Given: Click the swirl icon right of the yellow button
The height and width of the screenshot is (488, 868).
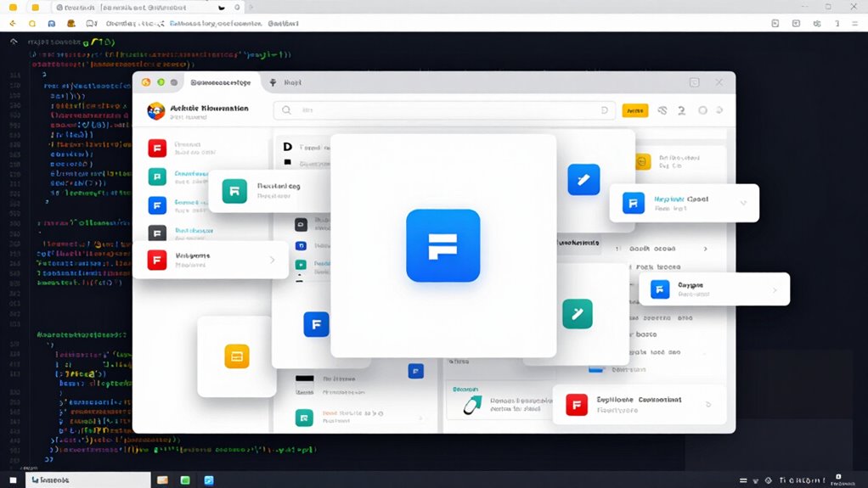Looking at the screenshot, I should (x=662, y=110).
